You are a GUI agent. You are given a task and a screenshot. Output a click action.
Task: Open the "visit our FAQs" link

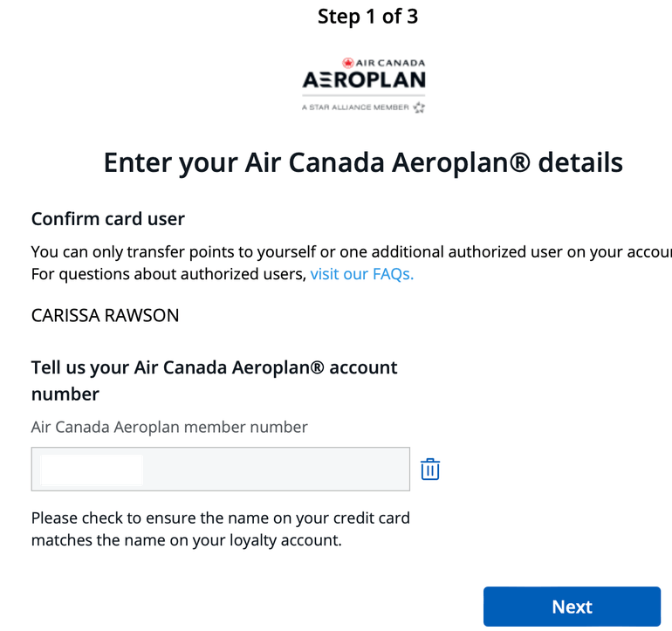pos(361,274)
